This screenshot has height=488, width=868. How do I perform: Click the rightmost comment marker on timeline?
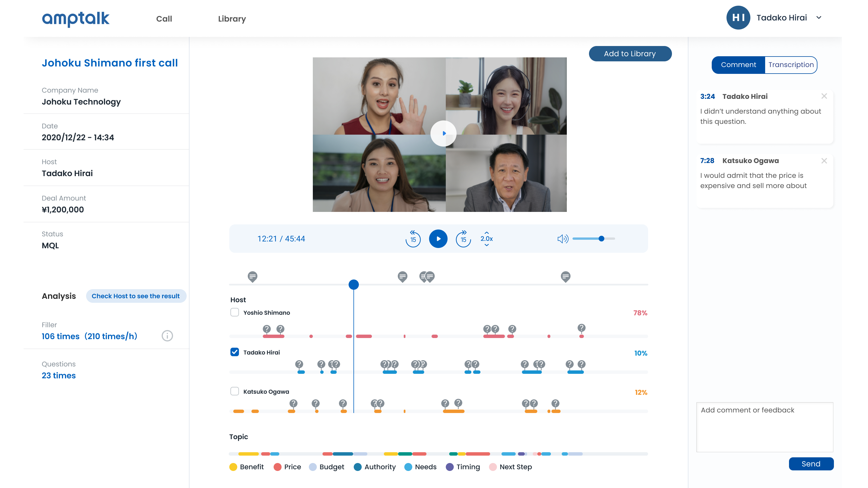(x=565, y=276)
